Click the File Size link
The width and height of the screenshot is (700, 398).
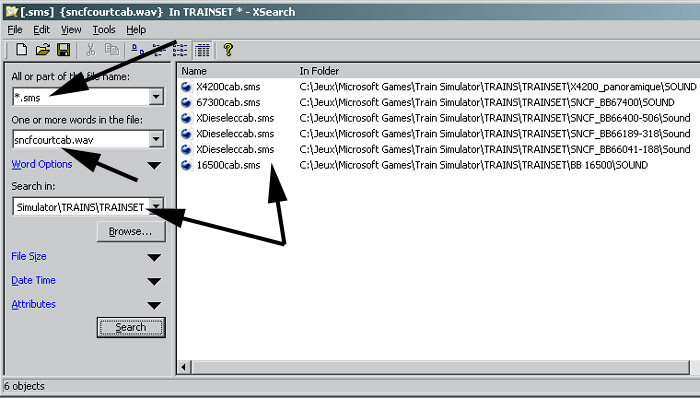pos(29,256)
